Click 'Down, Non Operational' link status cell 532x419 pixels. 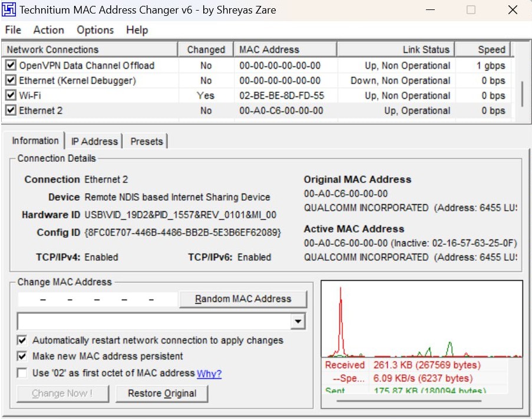click(401, 81)
